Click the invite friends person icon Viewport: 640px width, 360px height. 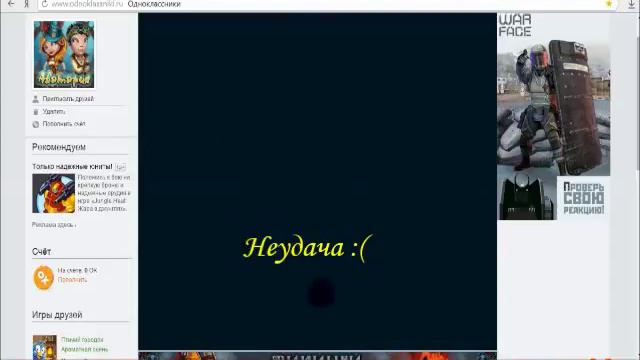point(36,99)
